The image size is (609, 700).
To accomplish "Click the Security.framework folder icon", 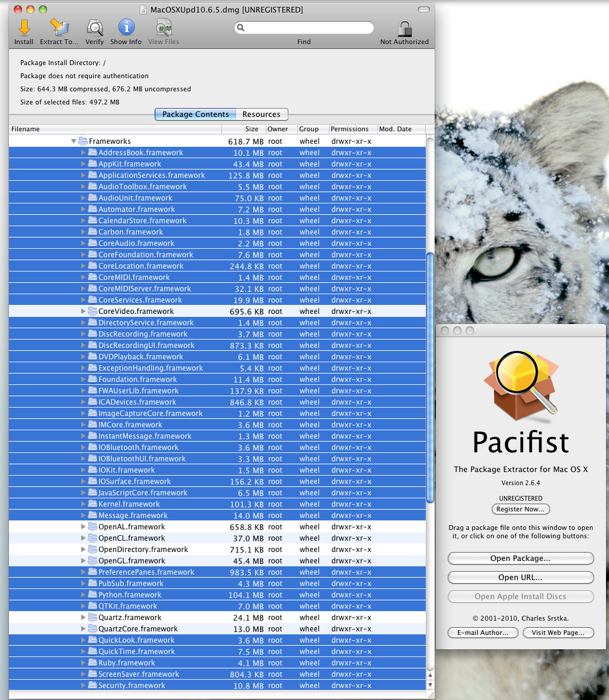I will (93, 685).
